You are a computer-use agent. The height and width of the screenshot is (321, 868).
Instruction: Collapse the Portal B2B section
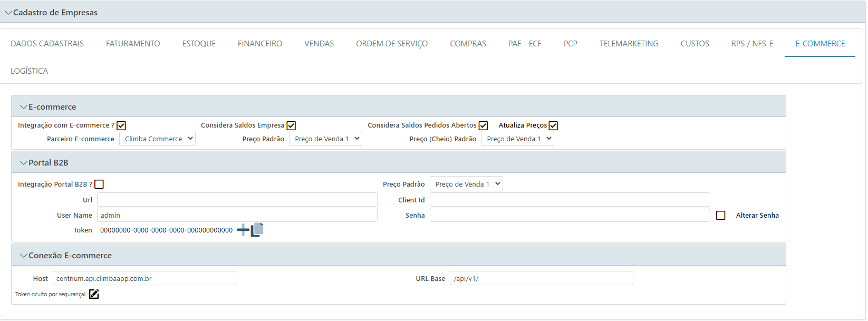pos(24,163)
